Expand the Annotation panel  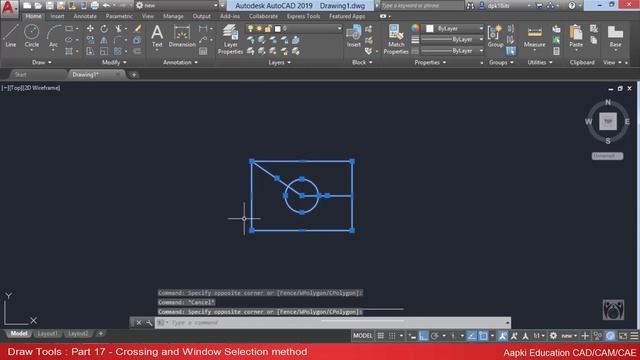click(180, 62)
